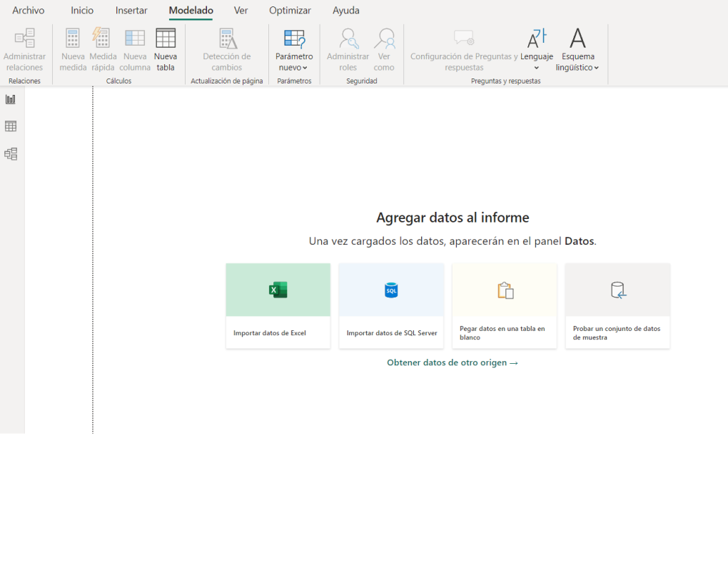
Task: Open Administrar roles
Action: coord(348,50)
